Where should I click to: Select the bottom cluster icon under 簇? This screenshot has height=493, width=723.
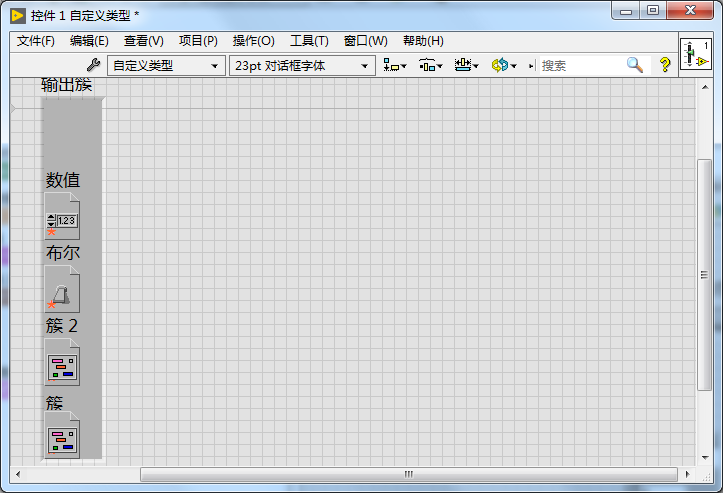point(62,435)
